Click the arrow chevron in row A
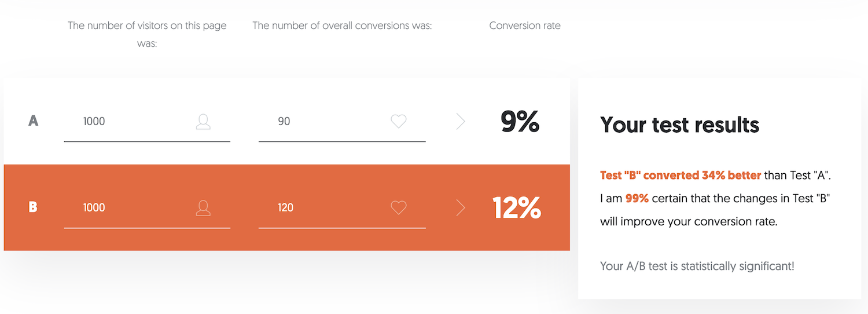868x314 pixels. coord(461,121)
